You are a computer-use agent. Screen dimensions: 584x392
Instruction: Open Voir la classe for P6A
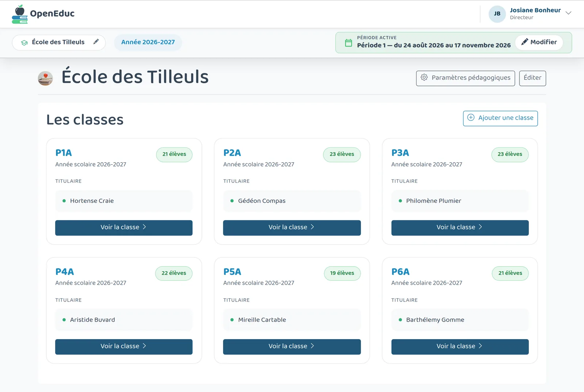pos(460,346)
